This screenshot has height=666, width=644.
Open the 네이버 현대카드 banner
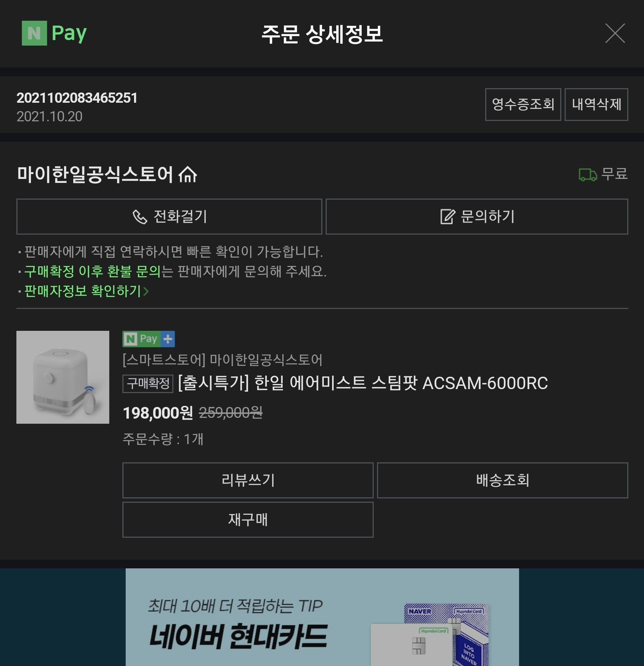click(x=322, y=617)
